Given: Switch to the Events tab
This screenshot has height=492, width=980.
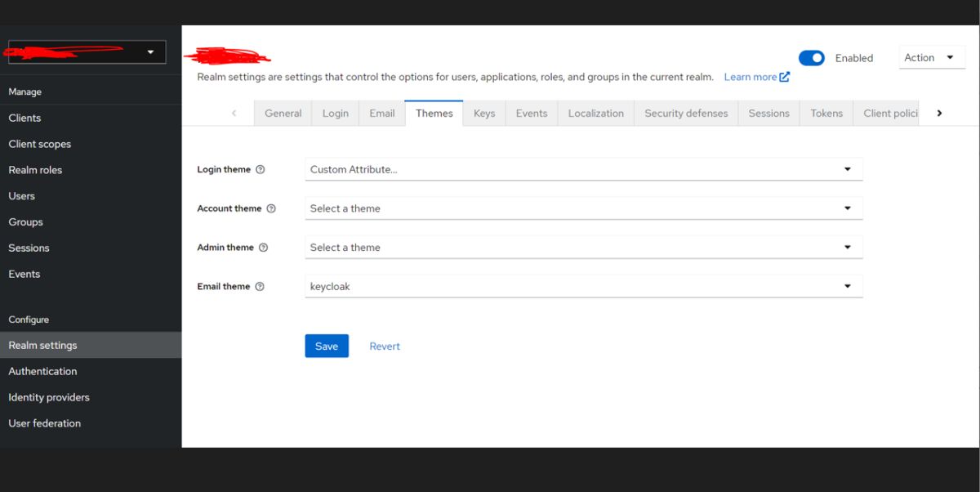Looking at the screenshot, I should click(532, 114).
